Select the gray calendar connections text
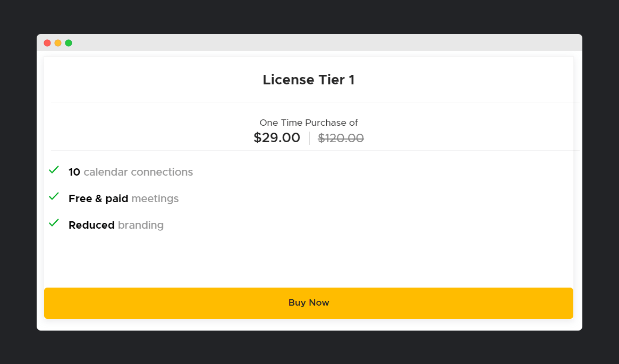The image size is (619, 364). 138,172
